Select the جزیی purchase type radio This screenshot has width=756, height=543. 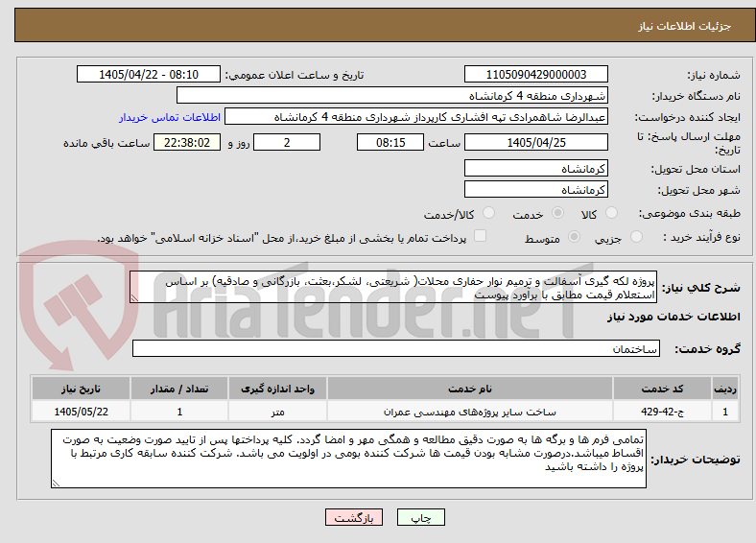(x=636, y=236)
